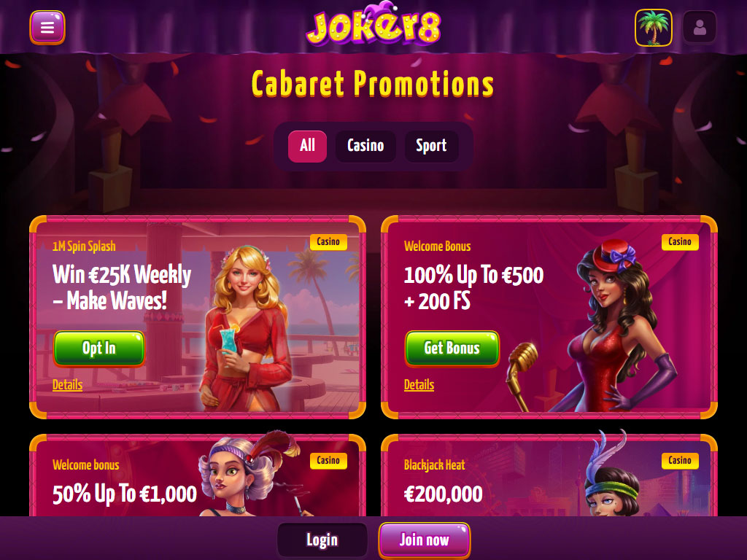Viewport: 747px width, 560px height.
Task: Open the 50% Up To €1,000 promotion card
Action: pos(198,475)
